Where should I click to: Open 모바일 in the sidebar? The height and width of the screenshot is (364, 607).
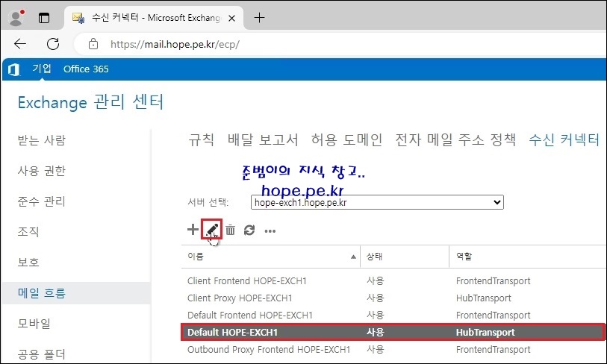click(34, 323)
